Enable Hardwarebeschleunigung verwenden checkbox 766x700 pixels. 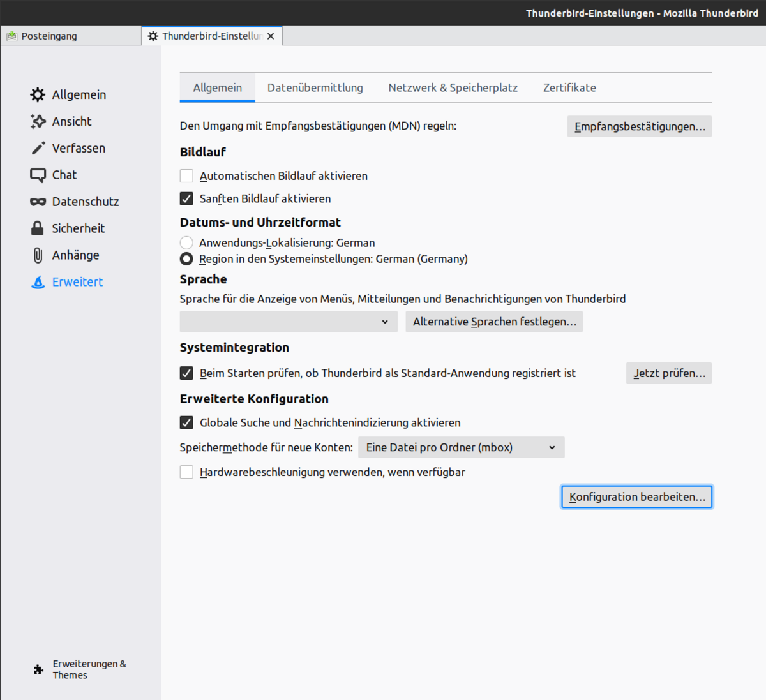186,472
